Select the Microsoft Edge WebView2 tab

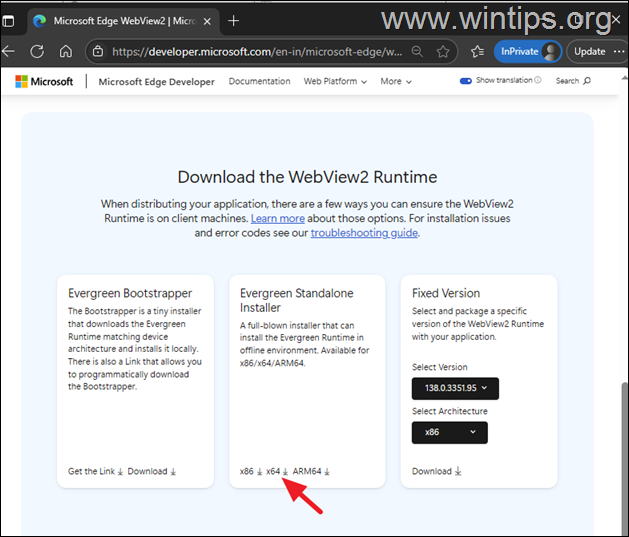point(124,21)
